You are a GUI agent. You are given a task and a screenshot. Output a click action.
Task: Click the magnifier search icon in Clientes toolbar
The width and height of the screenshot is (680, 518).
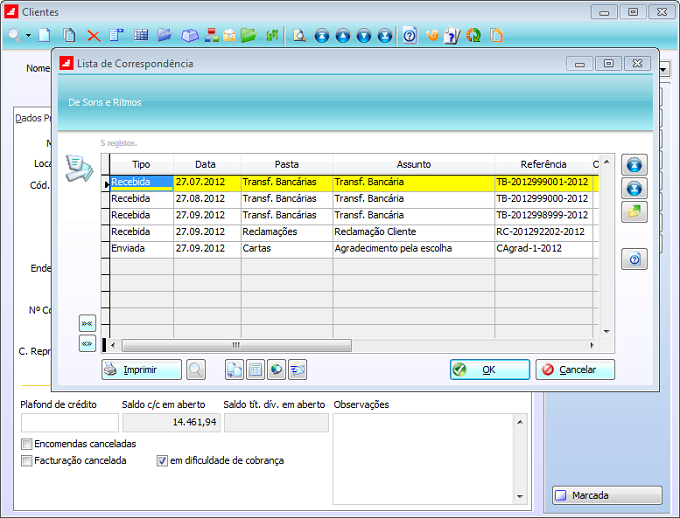pyautogui.click(x=14, y=35)
